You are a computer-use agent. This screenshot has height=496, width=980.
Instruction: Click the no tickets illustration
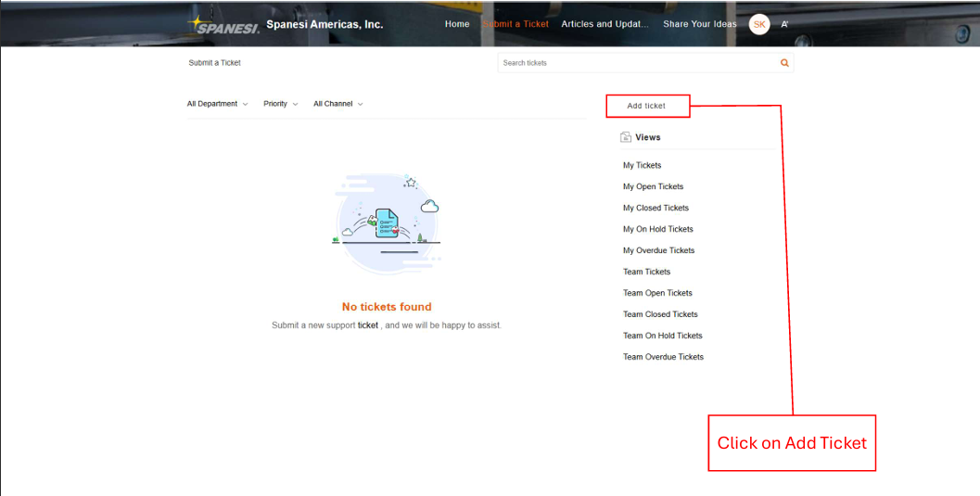[387, 223]
